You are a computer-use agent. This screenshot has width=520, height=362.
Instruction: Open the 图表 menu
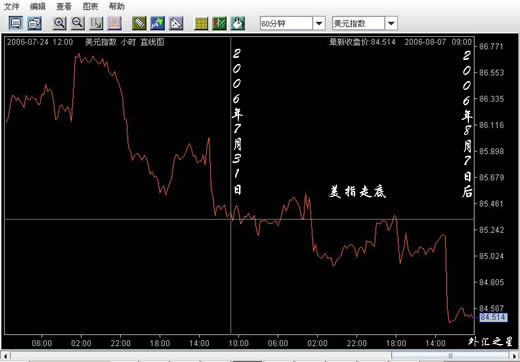(90, 6)
